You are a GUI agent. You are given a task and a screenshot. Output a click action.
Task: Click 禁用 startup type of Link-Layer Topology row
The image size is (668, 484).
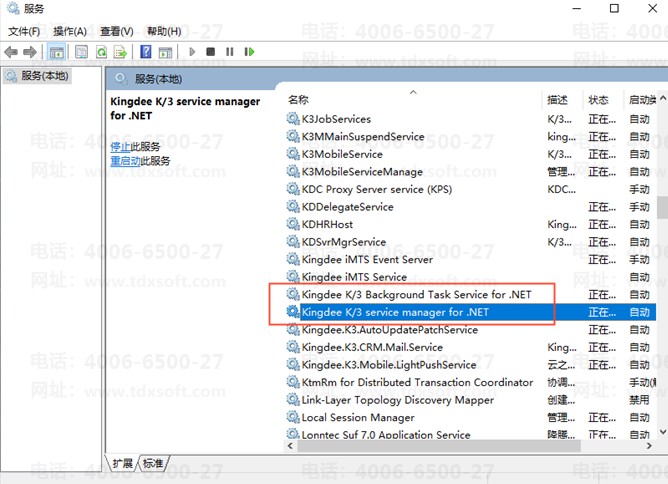click(x=639, y=400)
